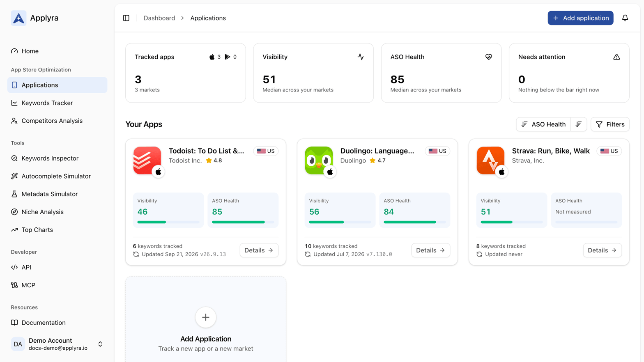Click the Todoist app icon
This screenshot has height=362, width=644.
147,160
